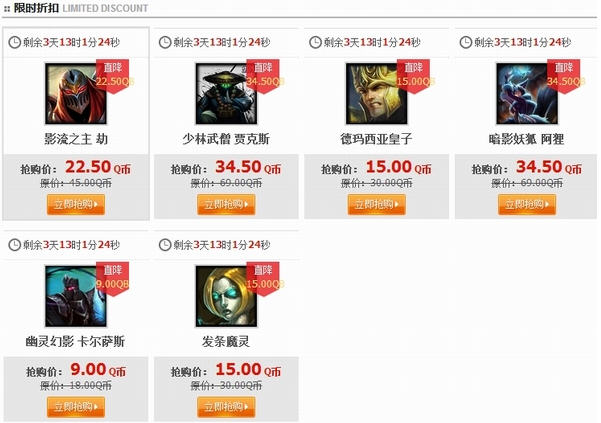Click the 影流之主 劫 name text

coord(76,139)
